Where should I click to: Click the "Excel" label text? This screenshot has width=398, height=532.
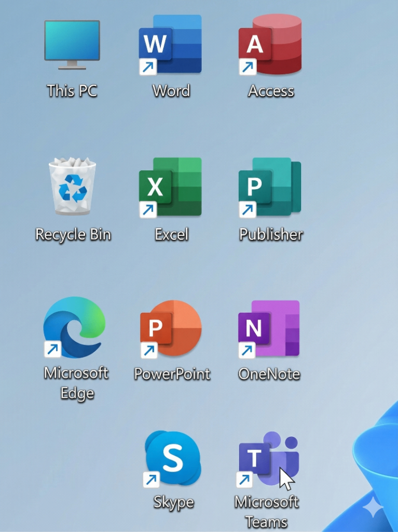tap(172, 234)
